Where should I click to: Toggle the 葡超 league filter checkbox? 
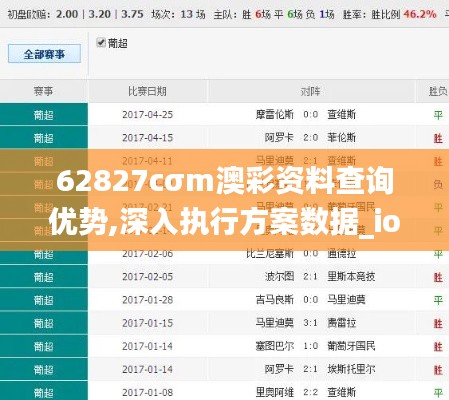point(101,42)
